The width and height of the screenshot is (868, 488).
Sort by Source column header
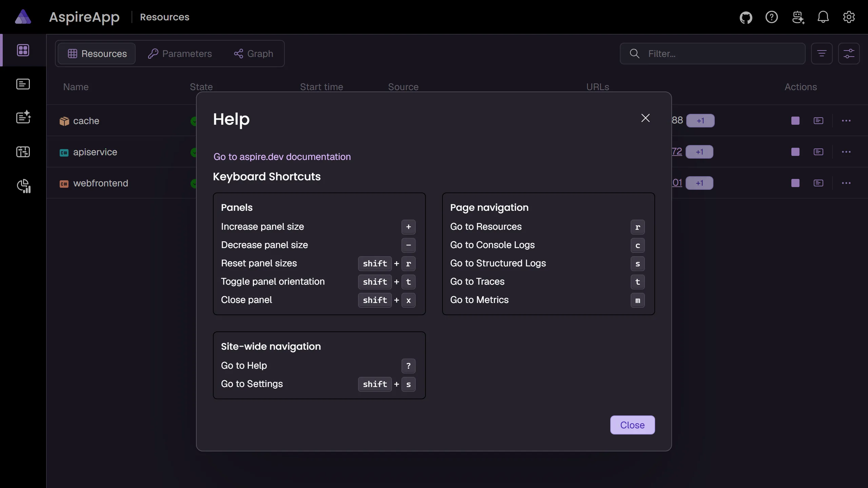click(x=403, y=87)
